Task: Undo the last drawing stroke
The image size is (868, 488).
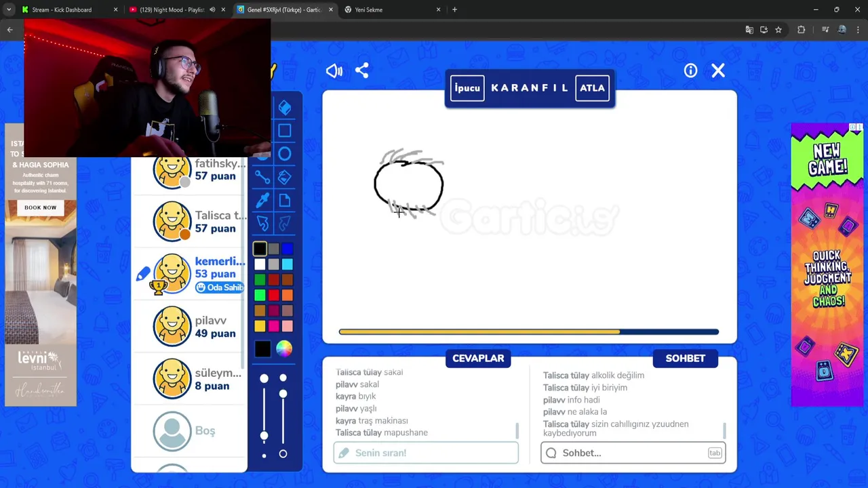Action: point(262,223)
